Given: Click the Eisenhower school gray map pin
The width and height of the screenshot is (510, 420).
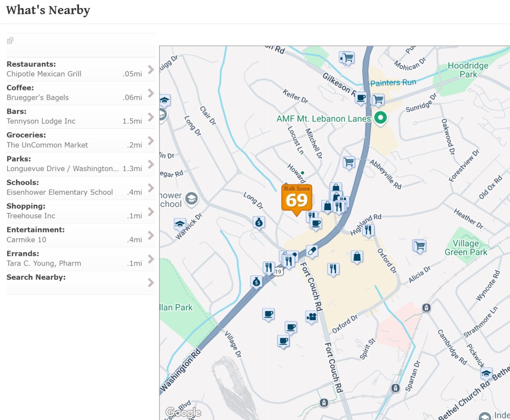Looking at the screenshot, I should (191, 199).
